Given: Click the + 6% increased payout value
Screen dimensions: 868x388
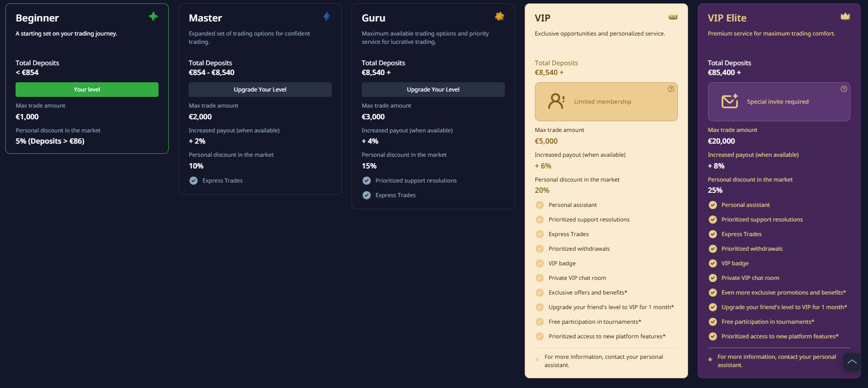Looking at the screenshot, I should click(x=543, y=166).
